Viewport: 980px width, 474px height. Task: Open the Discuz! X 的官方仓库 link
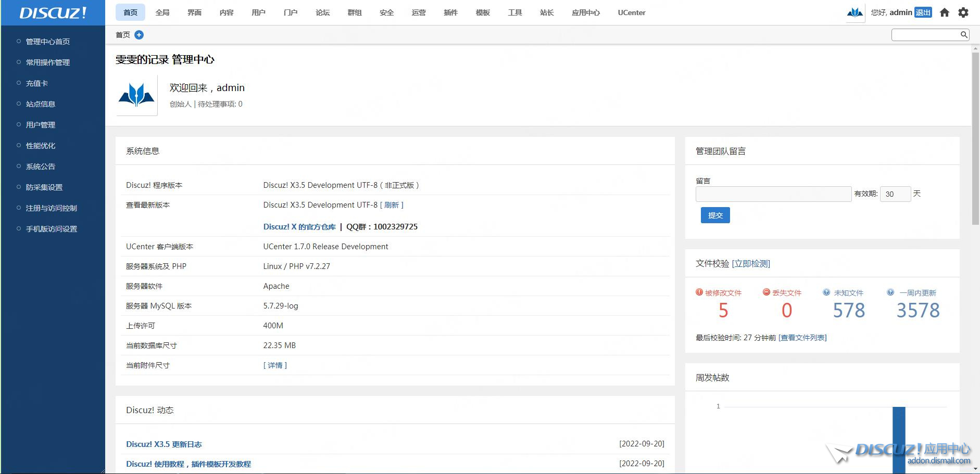pos(299,227)
